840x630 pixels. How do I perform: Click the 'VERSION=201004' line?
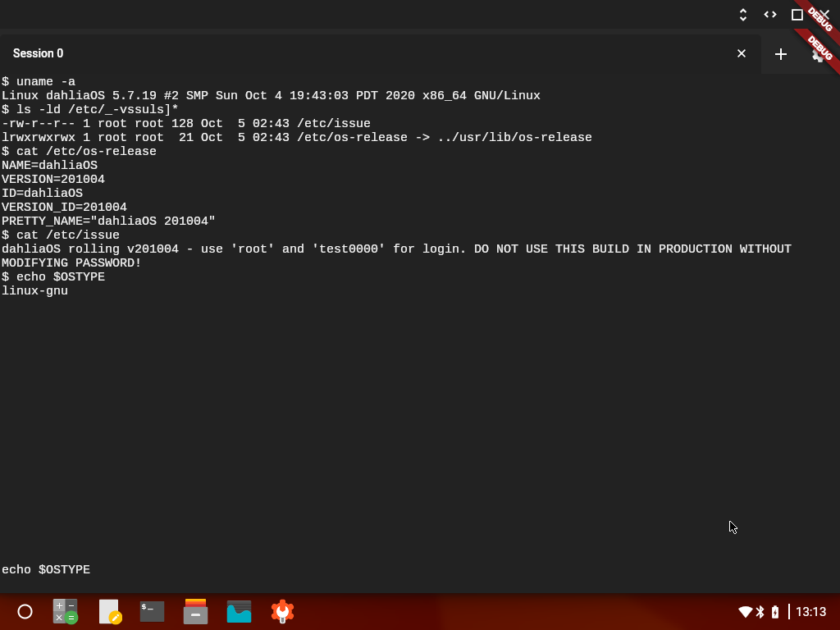coord(53,179)
